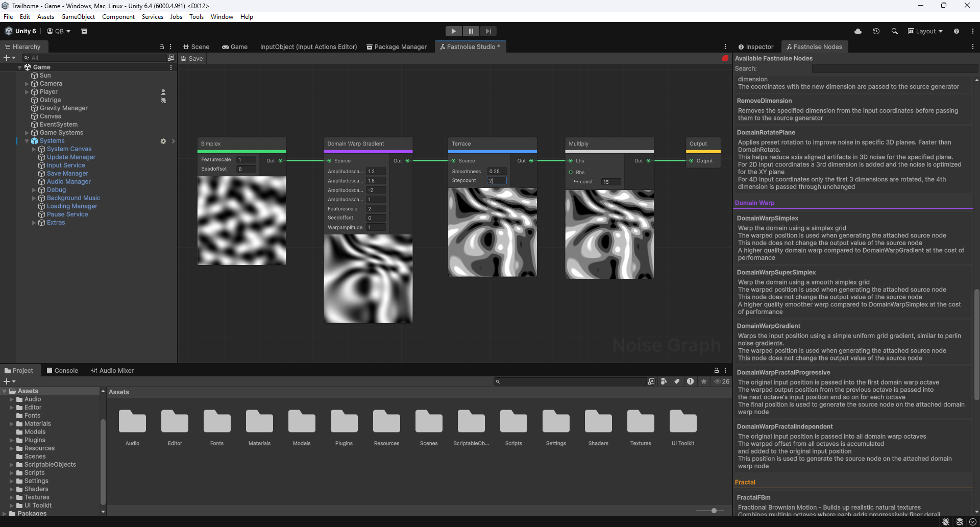Open center panel more options kebab
This screenshot has width=980, height=527.
pos(725,46)
